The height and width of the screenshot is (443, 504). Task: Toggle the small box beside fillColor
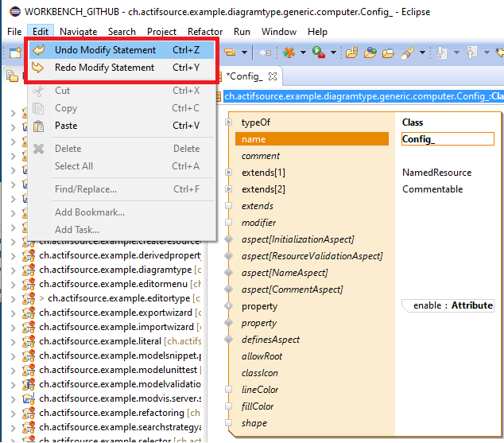[x=228, y=406]
